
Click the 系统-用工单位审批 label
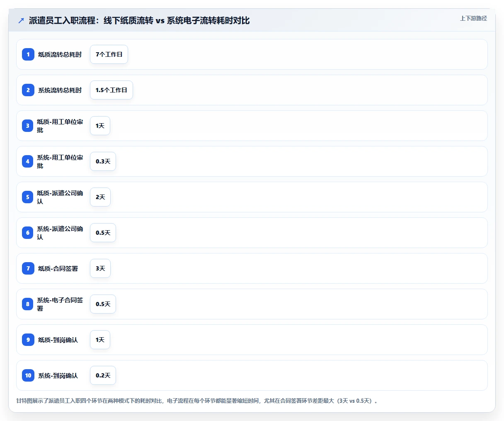60,161
